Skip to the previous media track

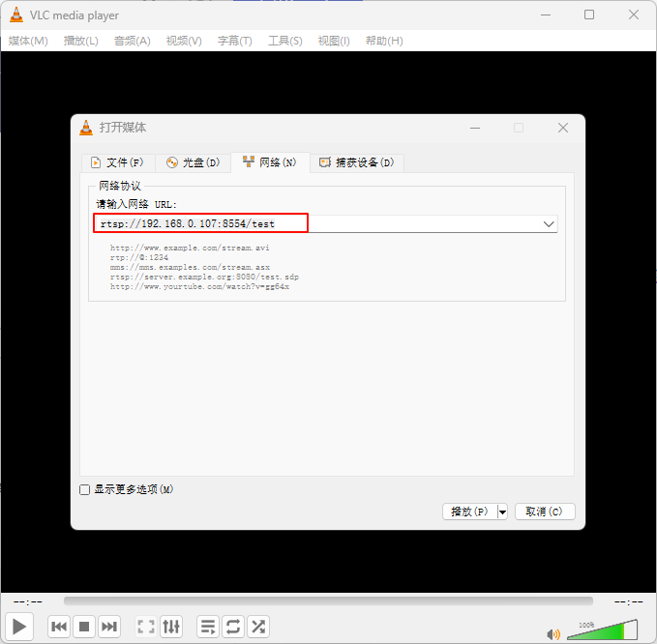point(59,627)
